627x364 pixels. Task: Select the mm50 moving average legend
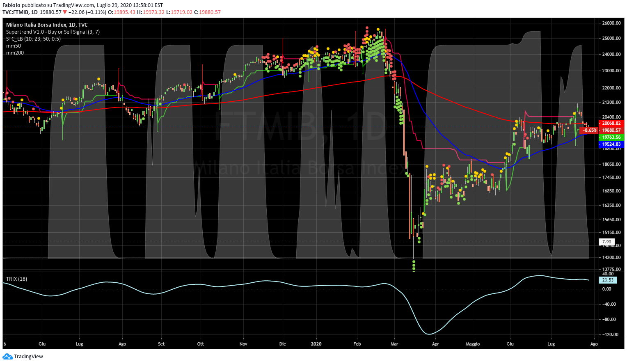tap(14, 46)
